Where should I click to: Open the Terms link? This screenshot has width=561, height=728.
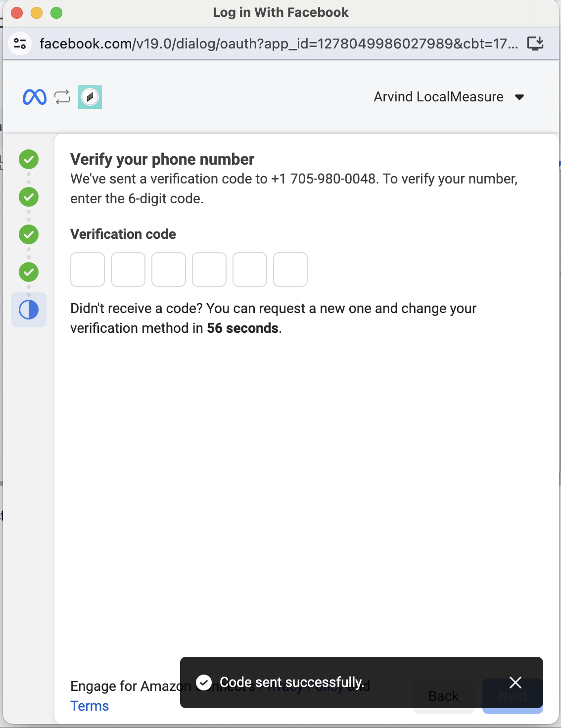pos(90,706)
